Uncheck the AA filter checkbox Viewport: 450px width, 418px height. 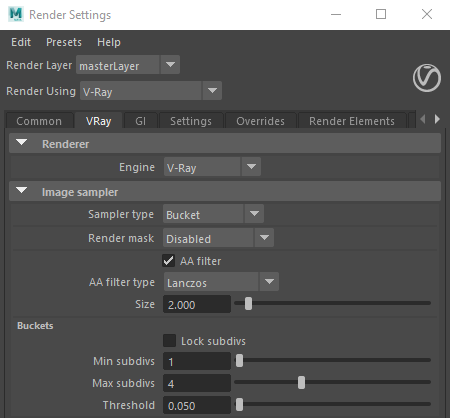click(169, 261)
